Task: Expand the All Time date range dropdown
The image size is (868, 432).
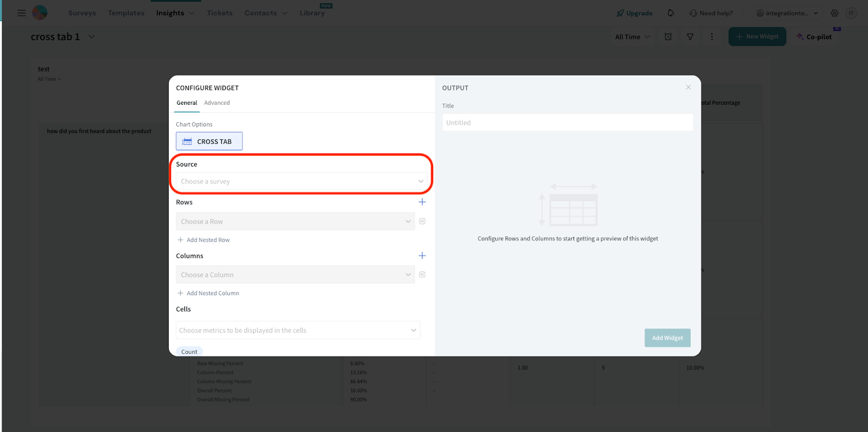Action: click(x=632, y=37)
